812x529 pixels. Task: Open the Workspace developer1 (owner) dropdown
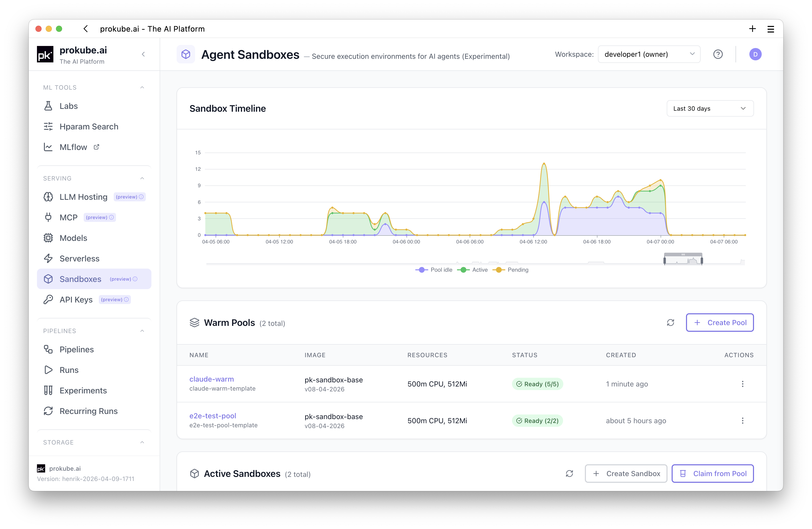coord(649,54)
